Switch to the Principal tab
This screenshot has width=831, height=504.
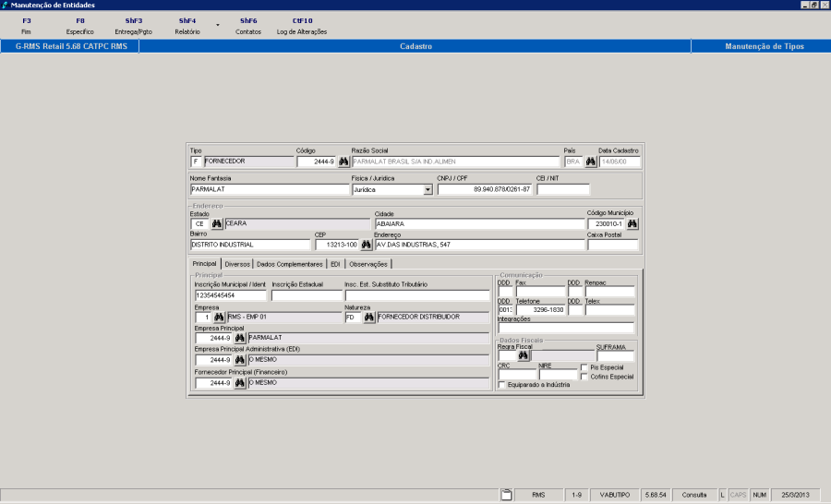click(205, 263)
